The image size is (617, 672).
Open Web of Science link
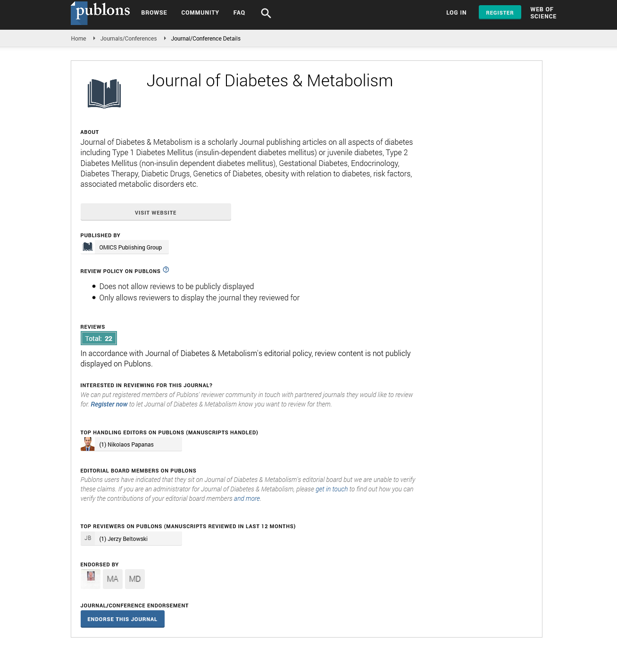tap(543, 13)
